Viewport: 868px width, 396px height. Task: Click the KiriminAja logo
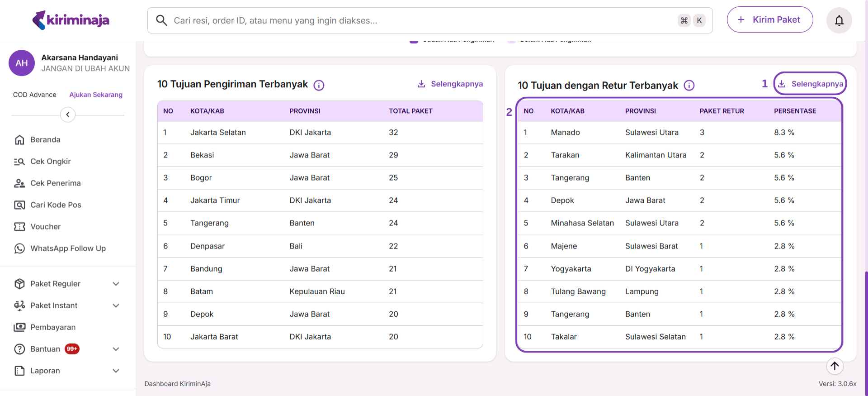click(x=71, y=20)
